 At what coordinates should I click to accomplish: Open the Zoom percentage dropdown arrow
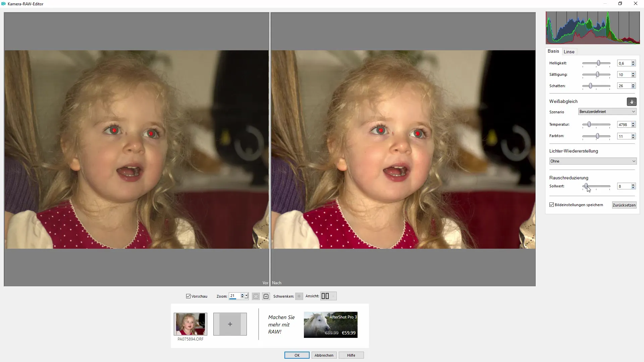pos(247,296)
